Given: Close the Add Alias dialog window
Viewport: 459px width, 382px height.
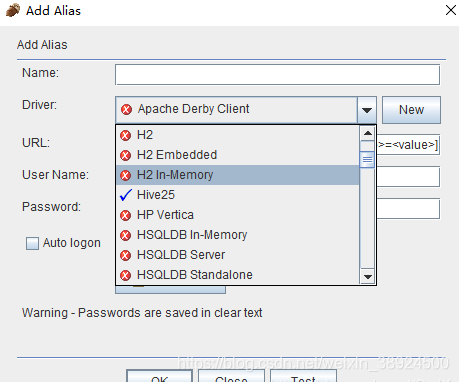Looking at the screenshot, I should click(451, 10).
